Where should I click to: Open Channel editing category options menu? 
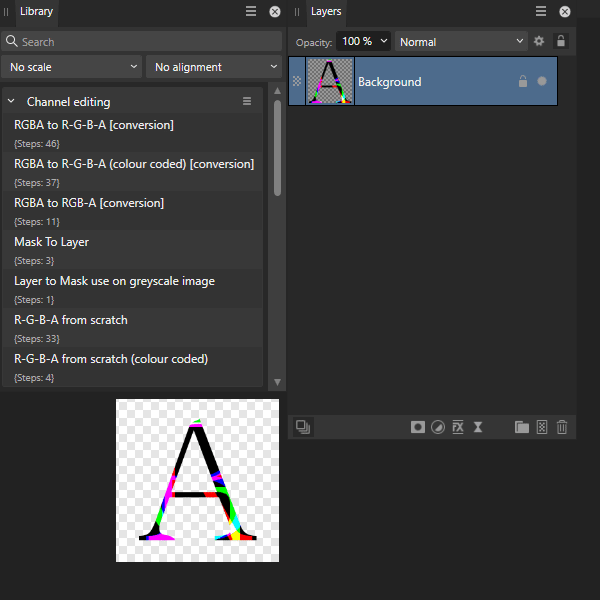coord(247,101)
